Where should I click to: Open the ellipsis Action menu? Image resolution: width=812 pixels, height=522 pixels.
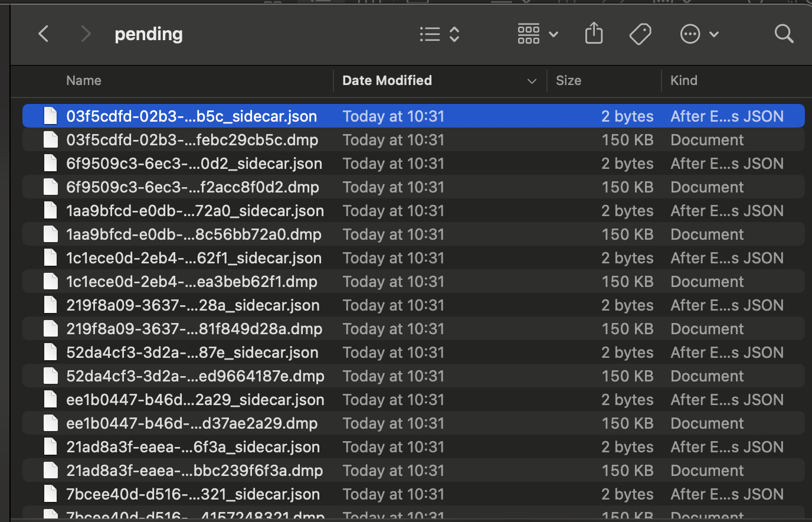(699, 34)
